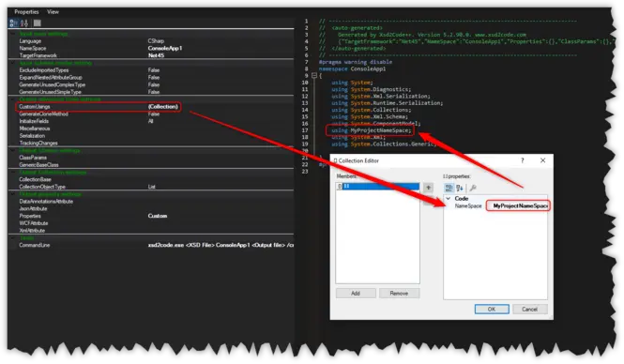The image size is (624, 364).
Task: Select member 0 in Members list
Action: pyautogui.click(x=377, y=186)
